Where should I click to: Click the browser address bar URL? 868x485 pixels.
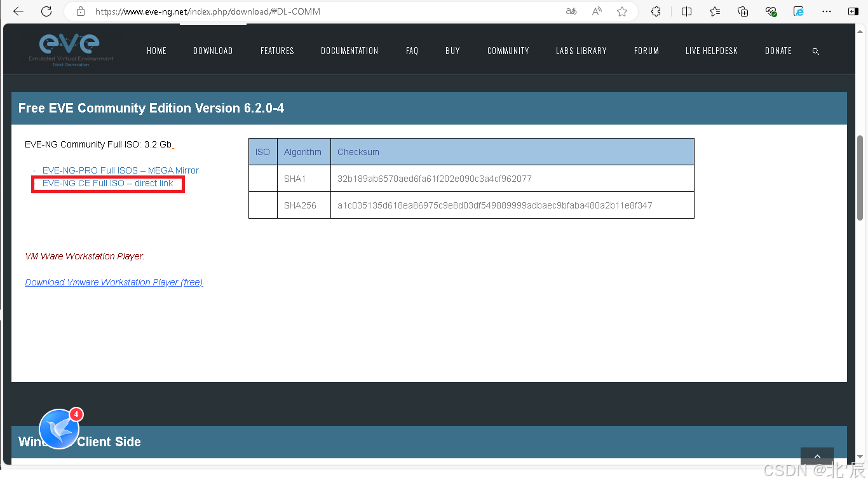pyautogui.click(x=208, y=11)
